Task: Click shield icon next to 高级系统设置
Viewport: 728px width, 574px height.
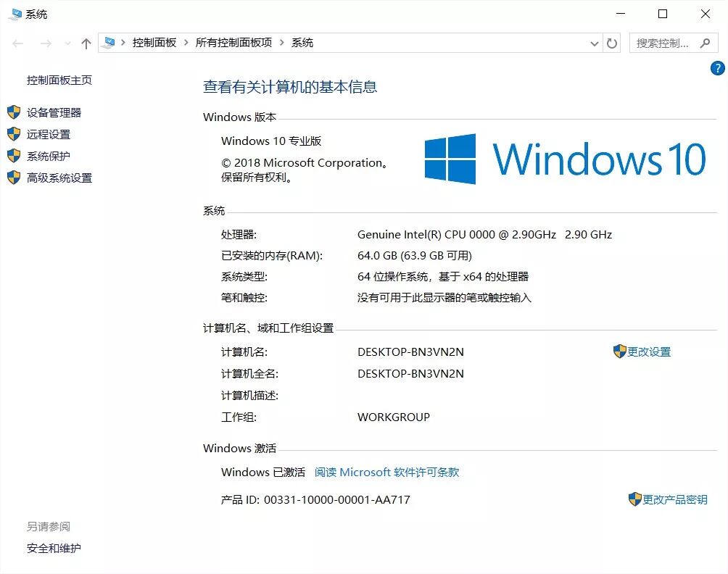Action: [14, 178]
